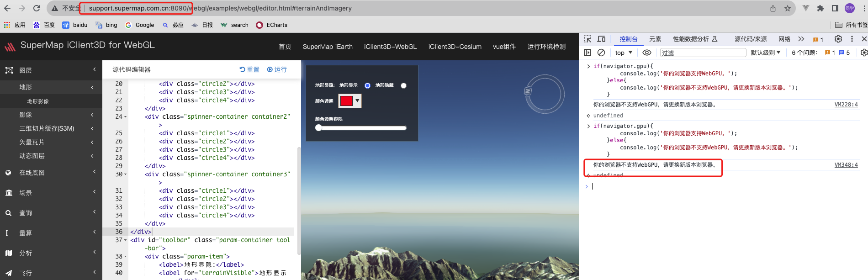
Task: Open the ECharts bookmark
Action: click(272, 25)
